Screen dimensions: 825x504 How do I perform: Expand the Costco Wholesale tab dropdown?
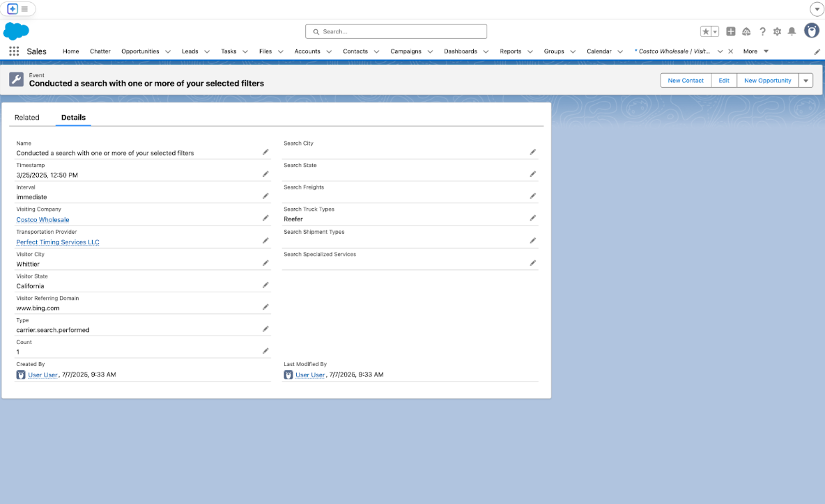pyautogui.click(x=720, y=52)
